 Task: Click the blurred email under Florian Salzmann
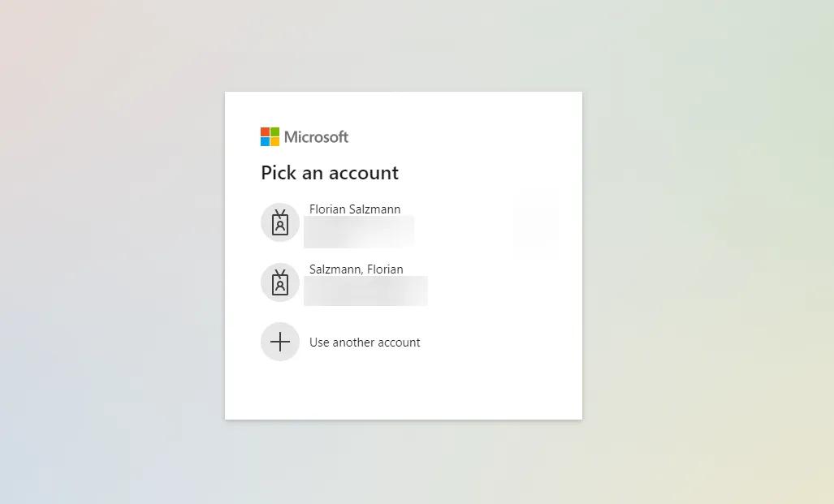[x=359, y=232]
